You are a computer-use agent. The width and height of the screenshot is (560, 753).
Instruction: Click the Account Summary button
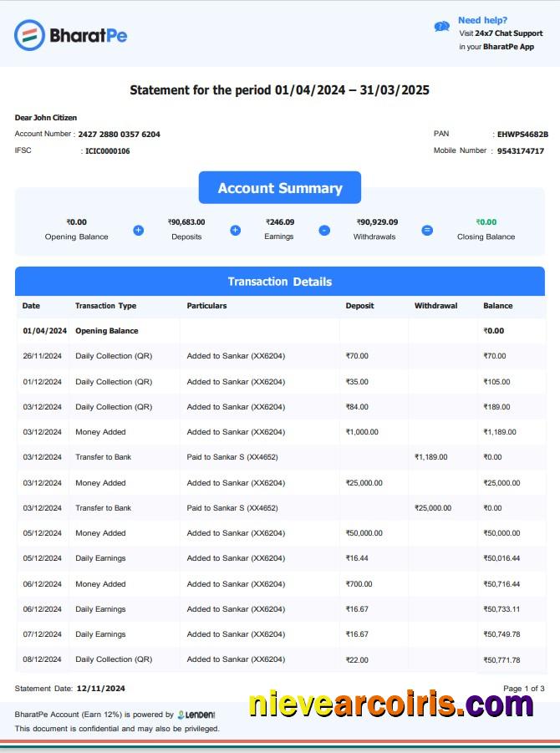[280, 188]
